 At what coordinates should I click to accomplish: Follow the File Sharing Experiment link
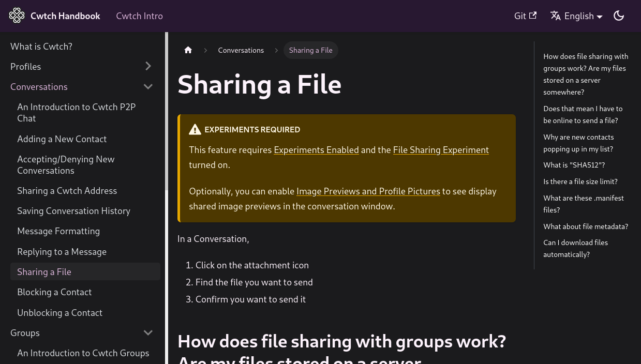click(441, 150)
